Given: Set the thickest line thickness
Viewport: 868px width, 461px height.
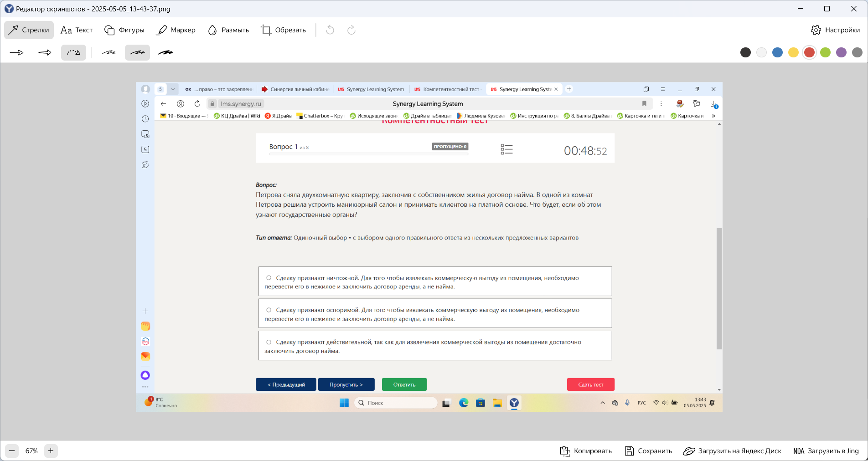Looking at the screenshot, I should (165, 53).
